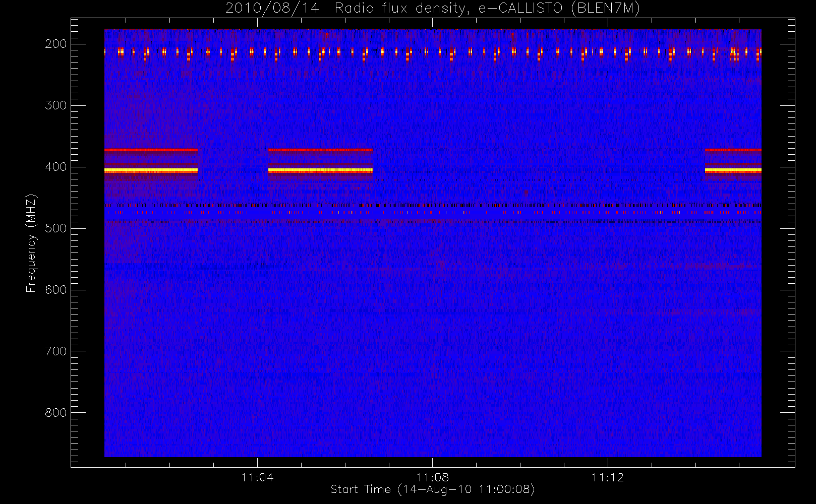Click the 300 frequency tick label
816x504 pixels.
click(56, 105)
